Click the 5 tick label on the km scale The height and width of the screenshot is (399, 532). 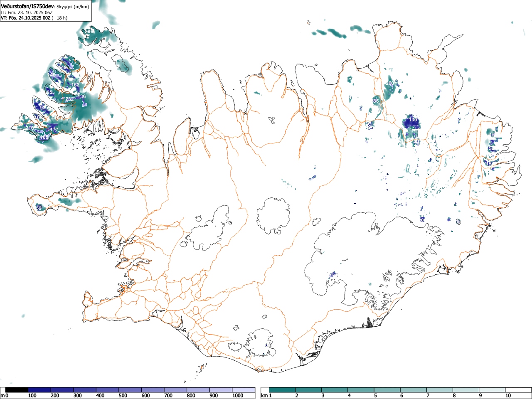coord(375,396)
